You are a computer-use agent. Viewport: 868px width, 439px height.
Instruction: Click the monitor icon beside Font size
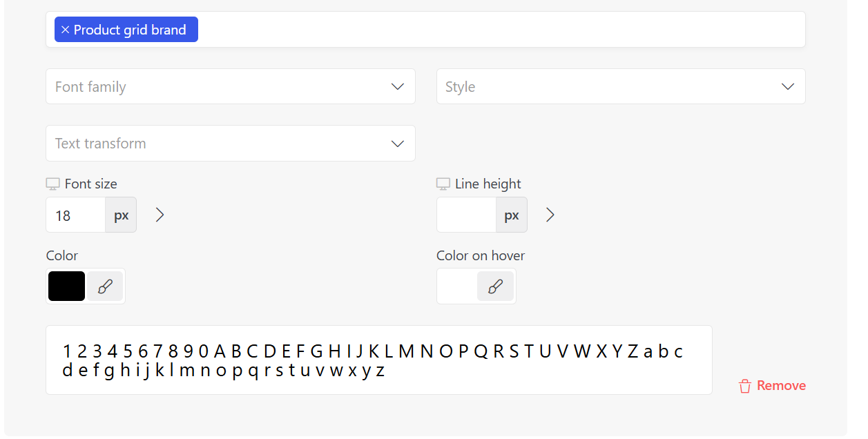click(52, 184)
